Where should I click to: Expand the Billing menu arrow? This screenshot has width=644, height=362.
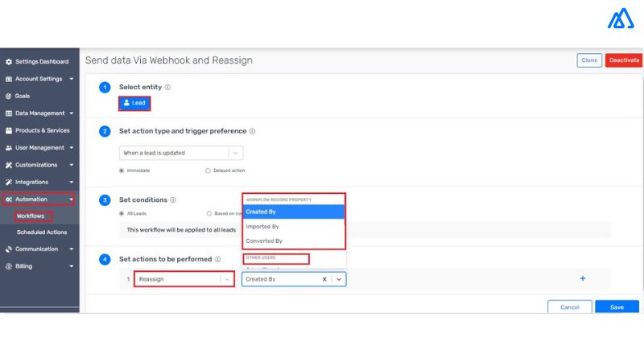72,266
